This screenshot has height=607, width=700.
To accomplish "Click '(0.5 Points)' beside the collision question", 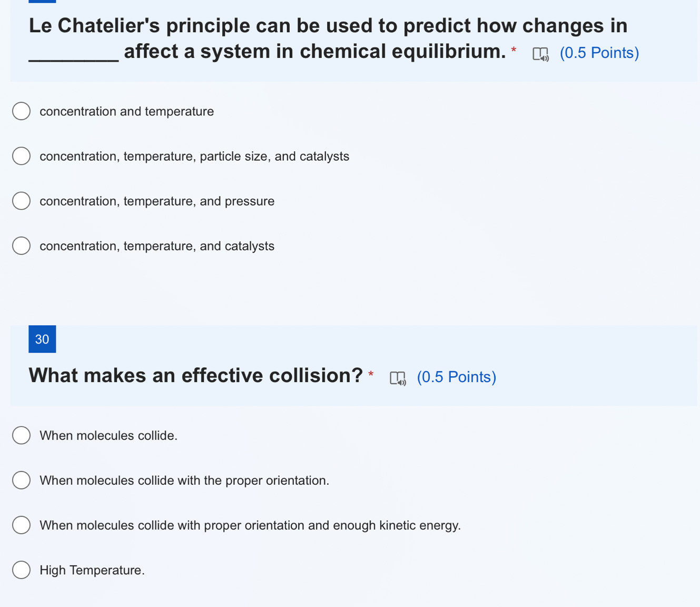I will [456, 377].
